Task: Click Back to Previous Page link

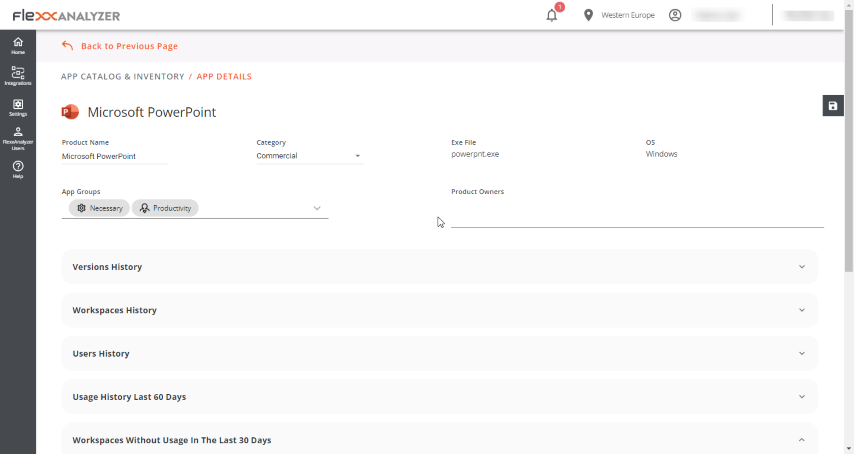Action: [129, 46]
